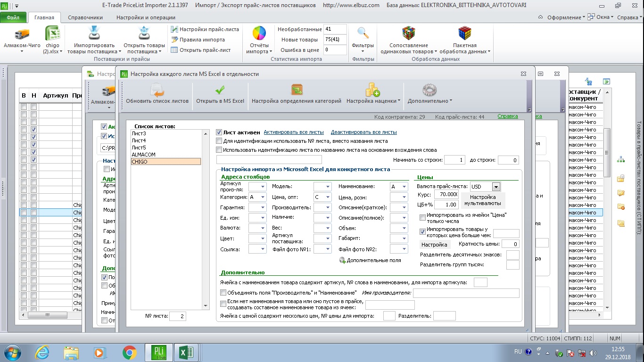This screenshot has height=362, width=644.
Task: Select CHIGO in the sheet list
Action: click(x=166, y=162)
